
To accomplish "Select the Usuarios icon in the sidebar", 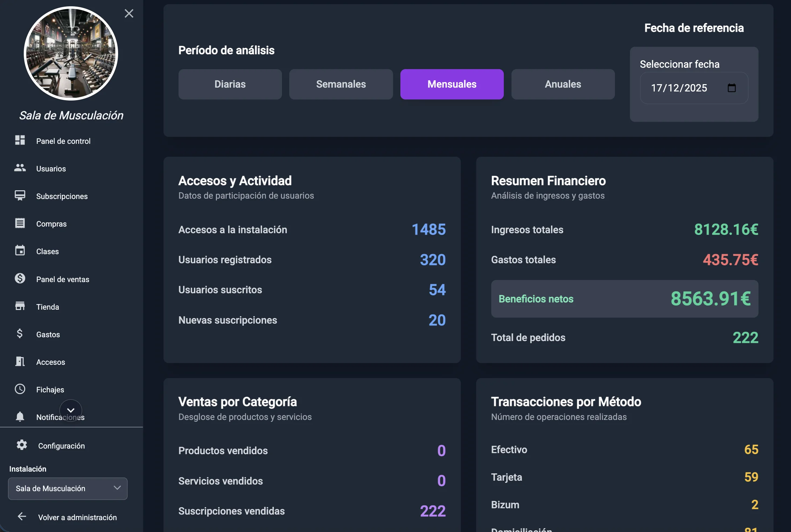I will pos(20,168).
